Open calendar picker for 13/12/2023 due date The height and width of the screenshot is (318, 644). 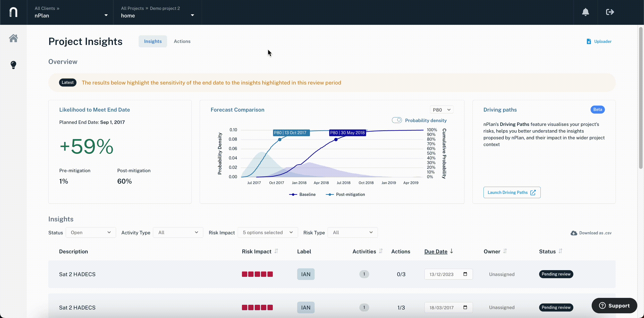click(x=465, y=274)
